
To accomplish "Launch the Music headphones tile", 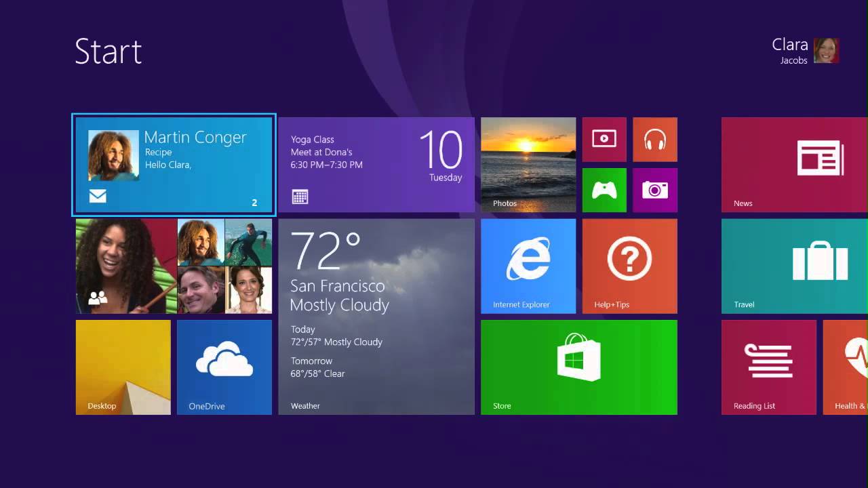I will (x=655, y=140).
